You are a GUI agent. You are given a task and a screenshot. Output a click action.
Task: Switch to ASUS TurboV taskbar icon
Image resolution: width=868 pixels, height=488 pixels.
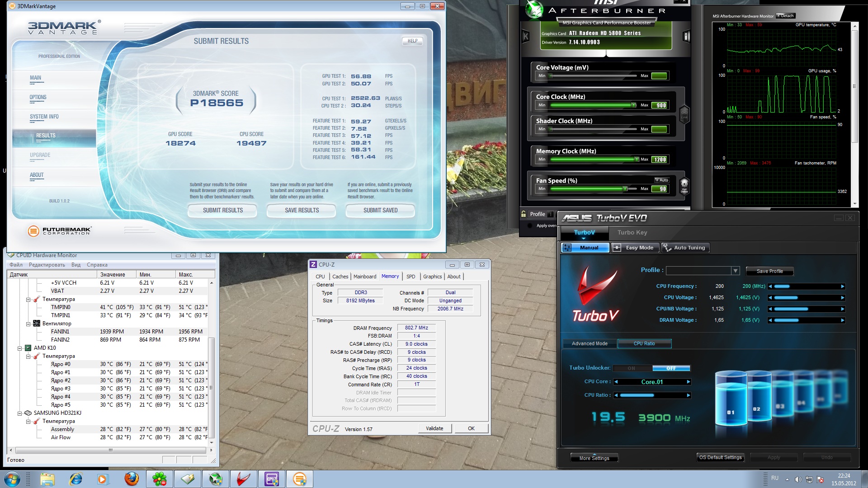244,479
